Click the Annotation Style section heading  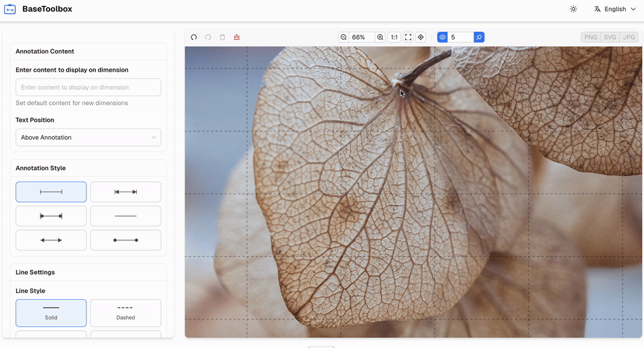pos(41,168)
